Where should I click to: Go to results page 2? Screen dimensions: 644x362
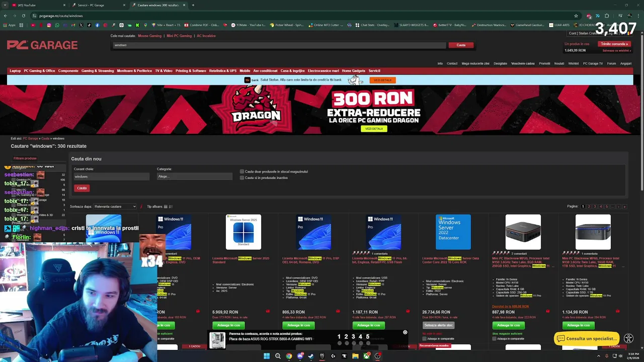[589, 207]
